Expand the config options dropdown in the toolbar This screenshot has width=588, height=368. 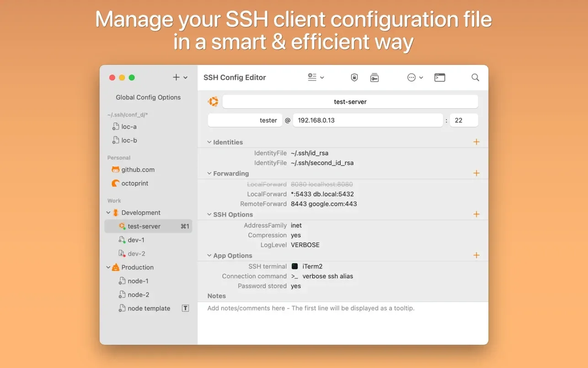click(x=322, y=77)
